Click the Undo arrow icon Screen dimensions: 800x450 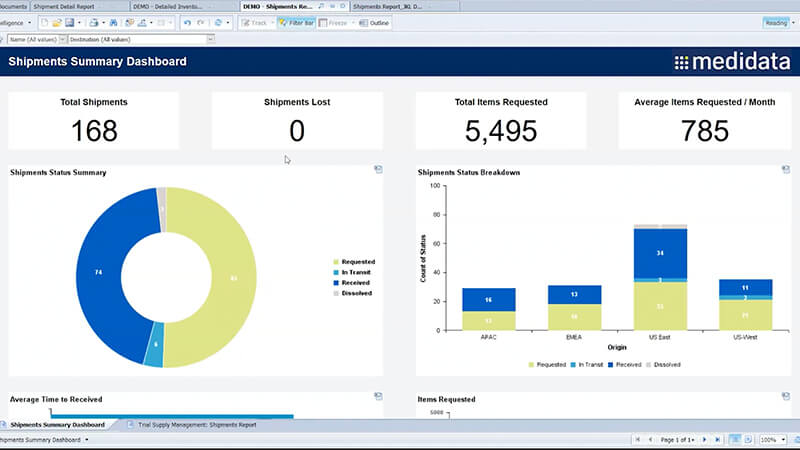(187, 23)
